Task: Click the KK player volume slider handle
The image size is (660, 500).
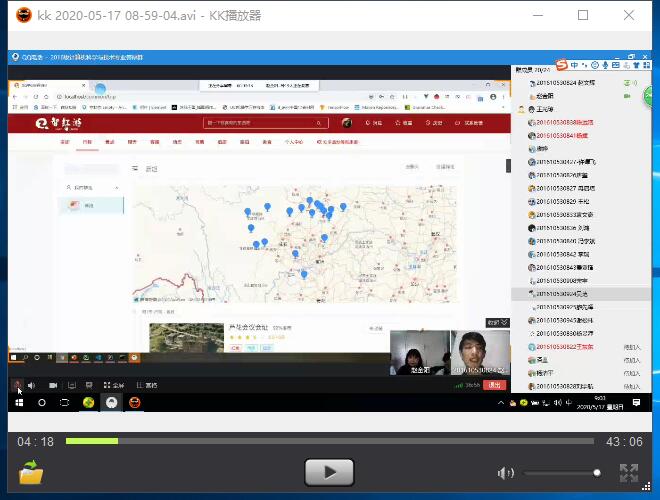Action: pyautogui.click(x=597, y=473)
